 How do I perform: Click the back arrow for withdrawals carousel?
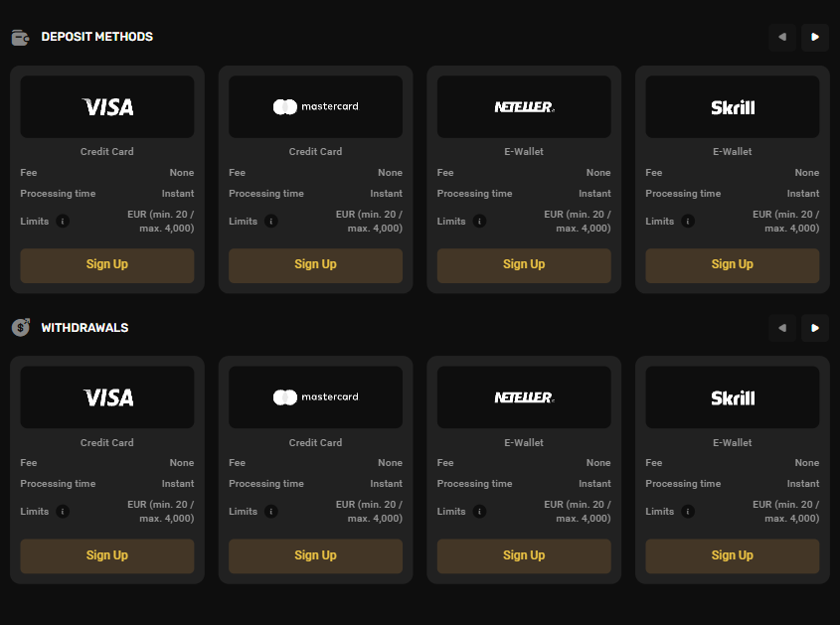[781, 328]
